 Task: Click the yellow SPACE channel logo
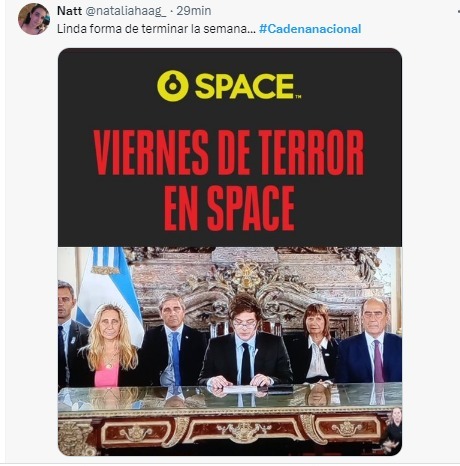[x=229, y=86]
